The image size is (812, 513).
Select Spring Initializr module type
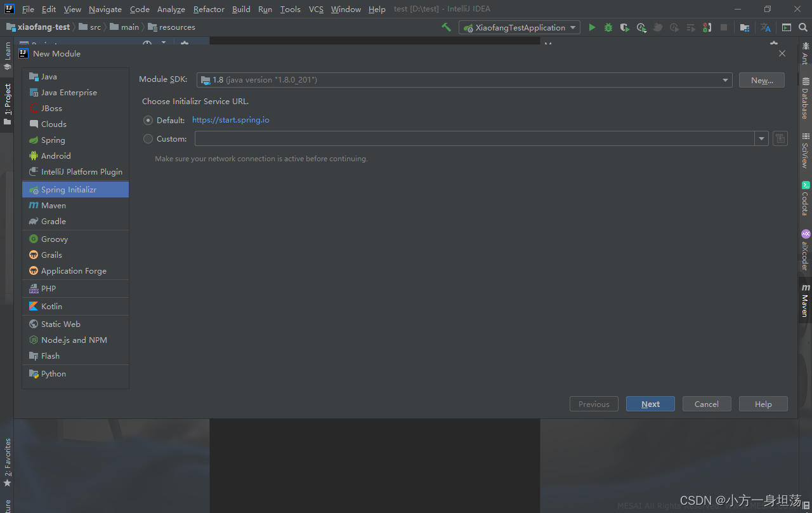point(75,189)
